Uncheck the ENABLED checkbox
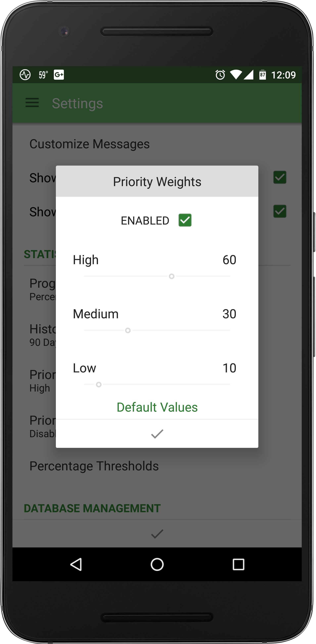Image resolution: width=316 pixels, height=644 pixels. pos(185,220)
